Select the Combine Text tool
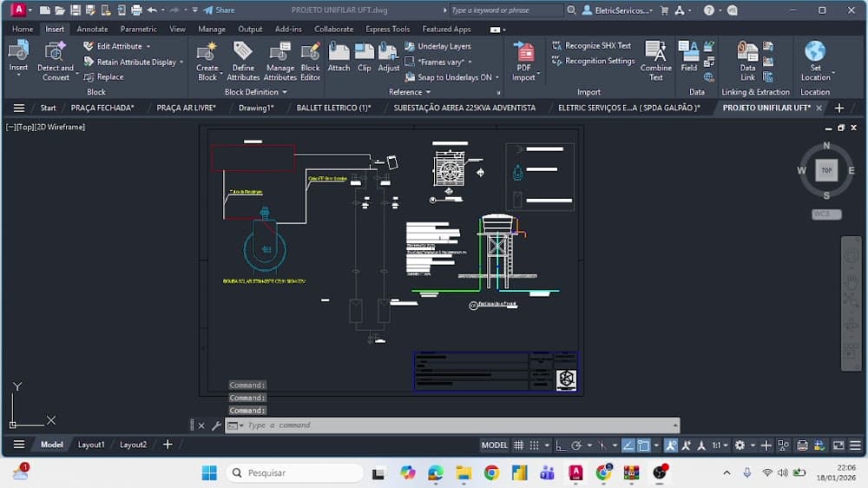868x488 pixels. click(655, 62)
